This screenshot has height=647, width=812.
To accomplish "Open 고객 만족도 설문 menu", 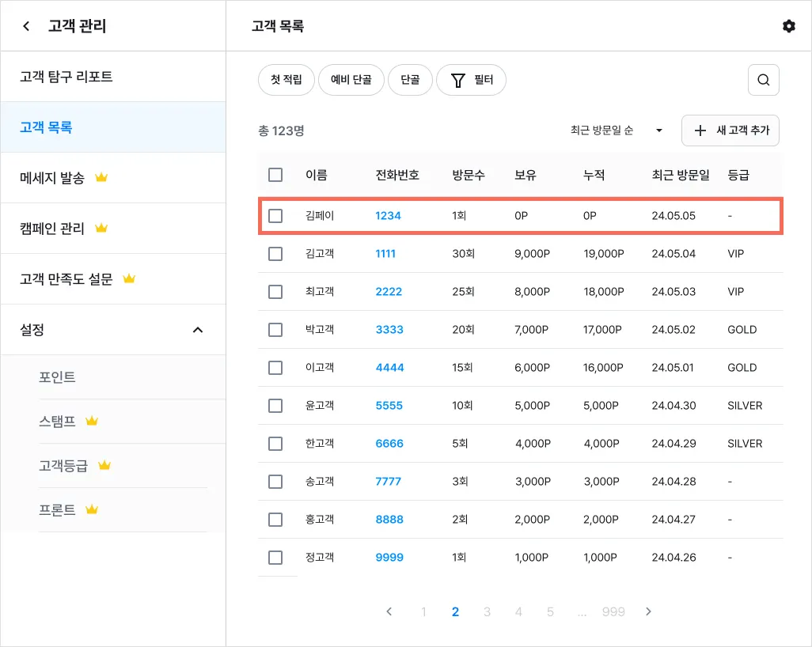I will click(x=113, y=279).
